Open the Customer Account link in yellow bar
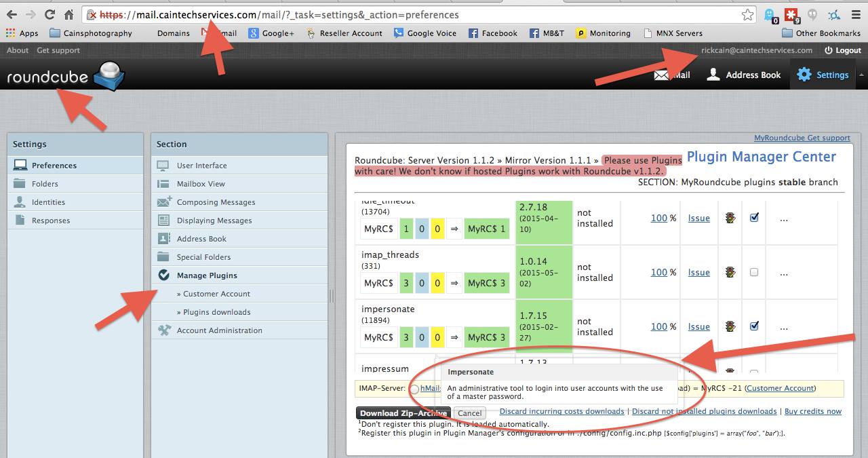Screen dimensions: 868x458 781,388
